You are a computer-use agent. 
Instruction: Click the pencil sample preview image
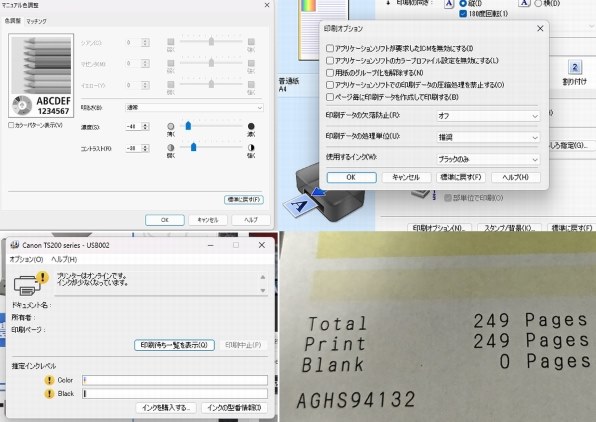tap(41, 75)
